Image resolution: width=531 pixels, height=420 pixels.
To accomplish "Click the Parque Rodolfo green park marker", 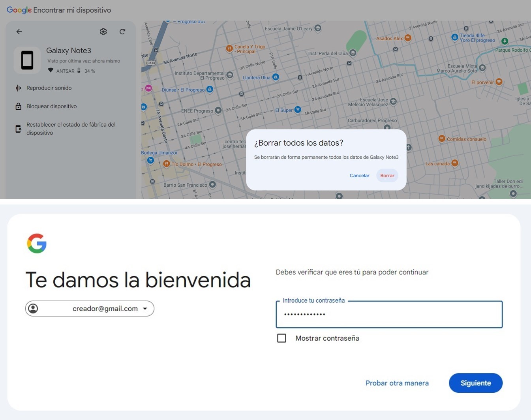I will 505,41.
